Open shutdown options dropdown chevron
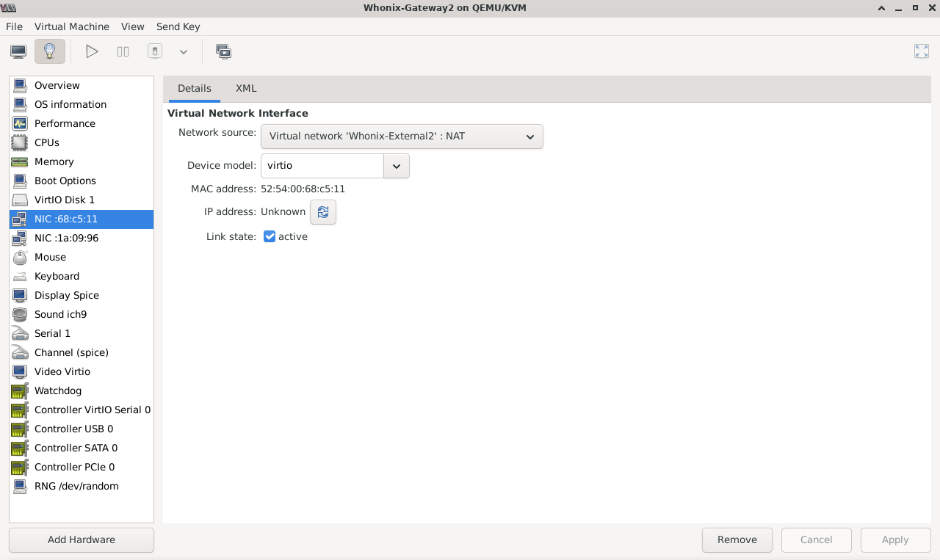Viewport: 940px width, 560px height. [184, 51]
